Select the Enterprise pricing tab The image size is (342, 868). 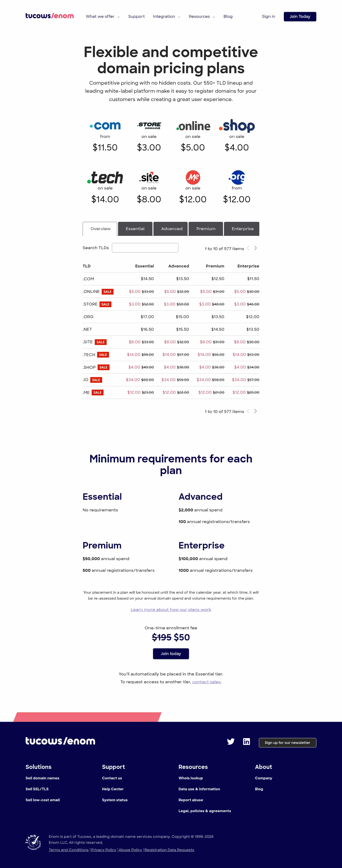pyautogui.click(x=242, y=229)
